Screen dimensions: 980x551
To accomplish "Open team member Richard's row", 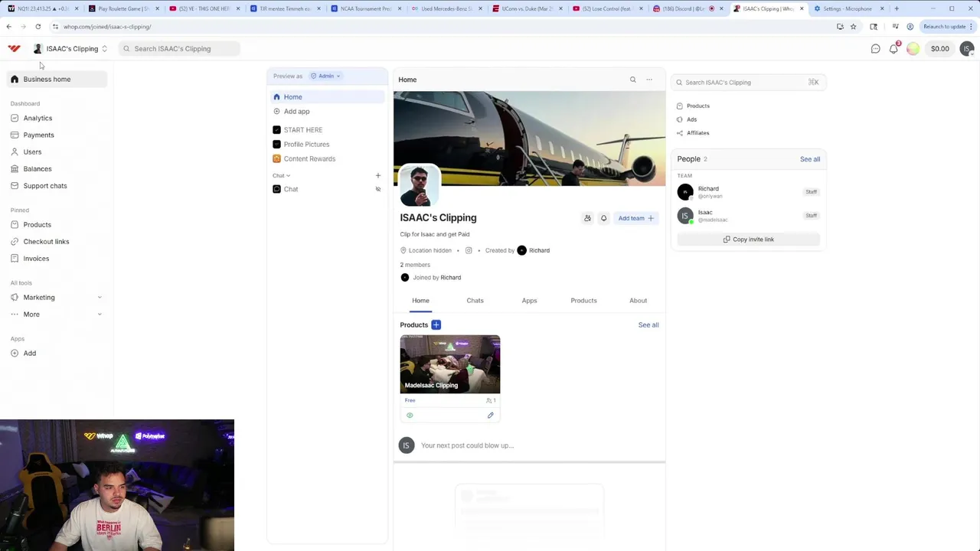I will tap(748, 192).
